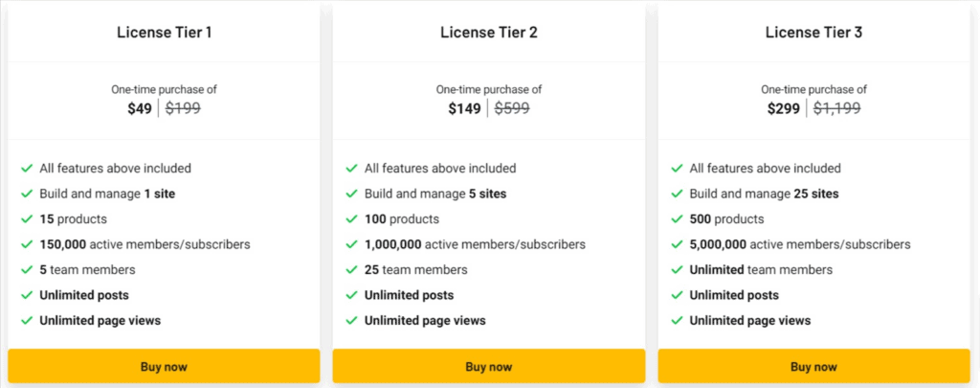Screen dimensions: 980x388
Task: Click '5,000,000 active members/subscribers' text
Action: pyautogui.click(x=800, y=244)
